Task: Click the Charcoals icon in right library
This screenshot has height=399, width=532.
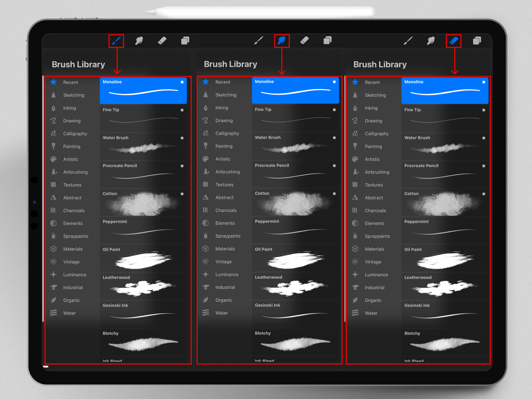Action: pyautogui.click(x=355, y=210)
